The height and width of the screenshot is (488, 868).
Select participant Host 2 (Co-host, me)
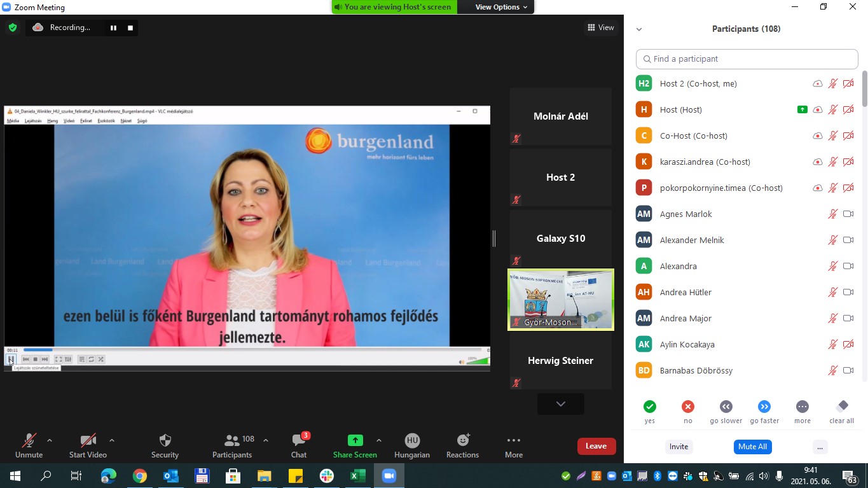[747, 83]
